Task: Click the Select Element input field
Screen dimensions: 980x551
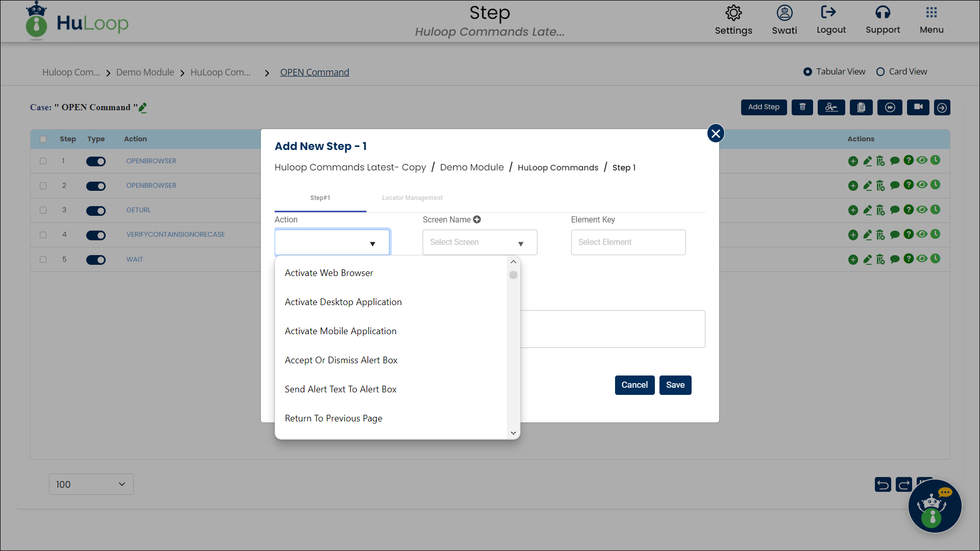Action: [628, 242]
